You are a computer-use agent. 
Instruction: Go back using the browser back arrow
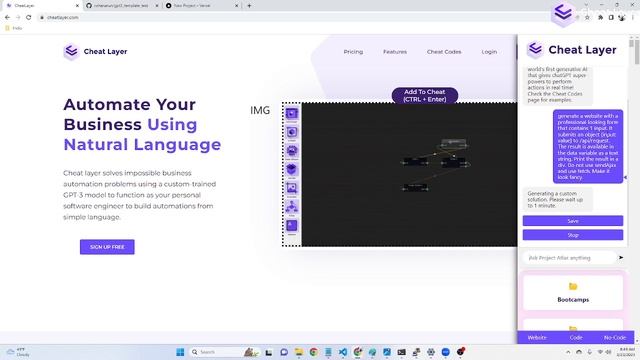(7, 18)
